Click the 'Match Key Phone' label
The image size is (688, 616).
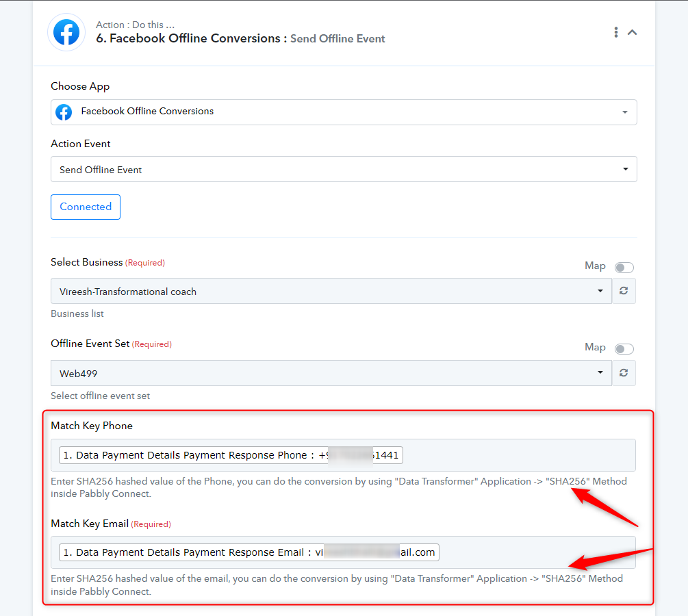[x=92, y=426]
